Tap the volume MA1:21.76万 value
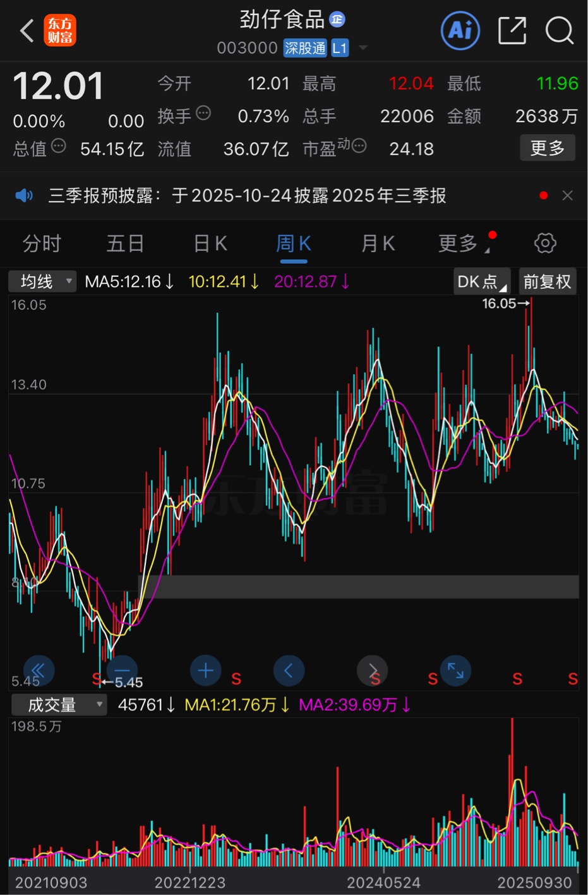Image resolution: width=588 pixels, height=895 pixels. tap(237, 705)
